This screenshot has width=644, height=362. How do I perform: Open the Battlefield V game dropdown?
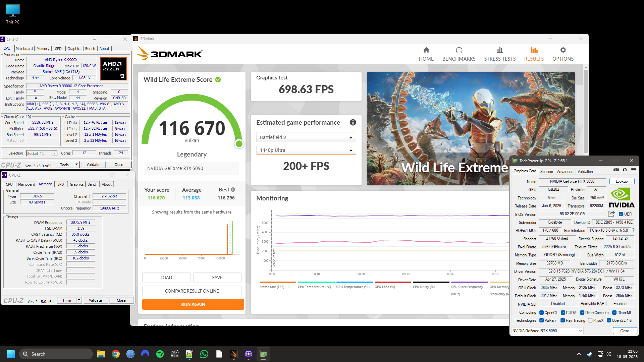coord(306,137)
